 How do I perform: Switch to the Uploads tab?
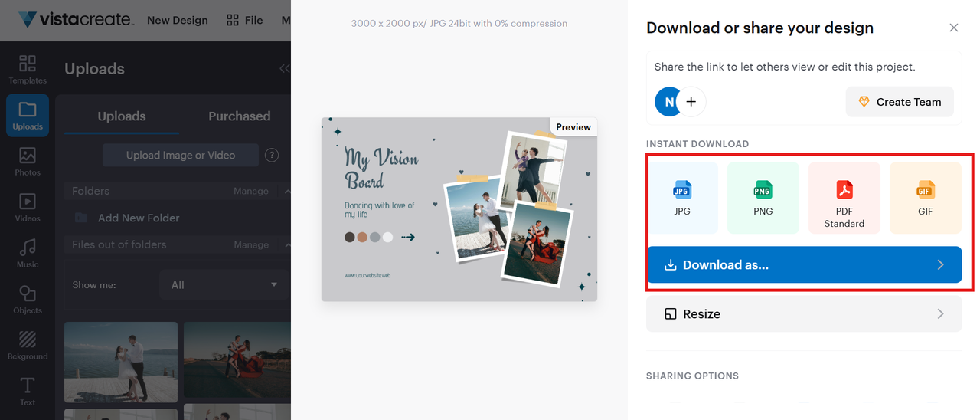121,116
